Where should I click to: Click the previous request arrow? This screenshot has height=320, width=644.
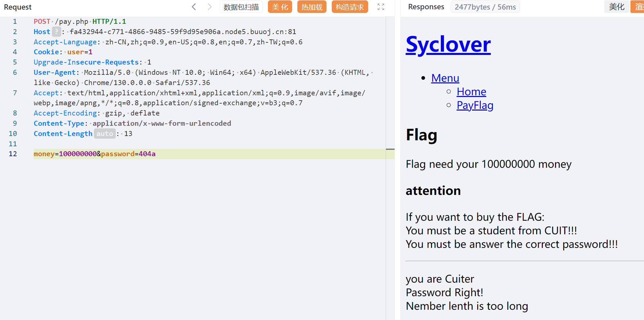(194, 7)
